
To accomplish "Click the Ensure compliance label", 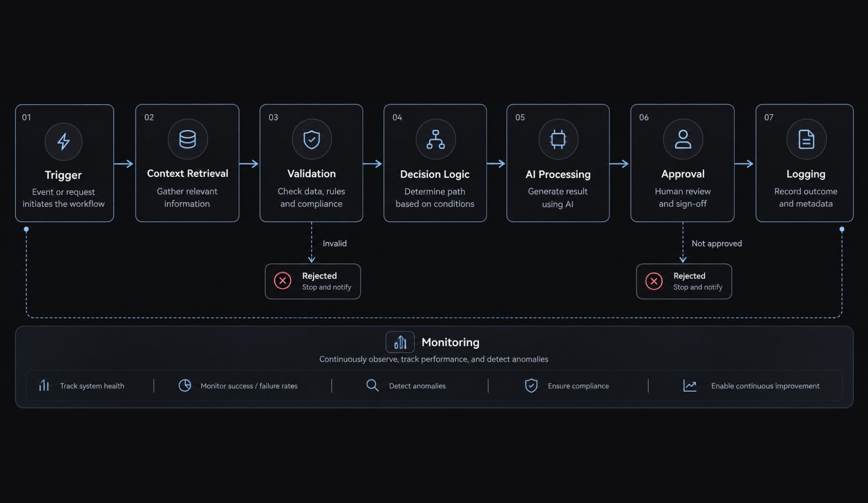I will pos(578,386).
